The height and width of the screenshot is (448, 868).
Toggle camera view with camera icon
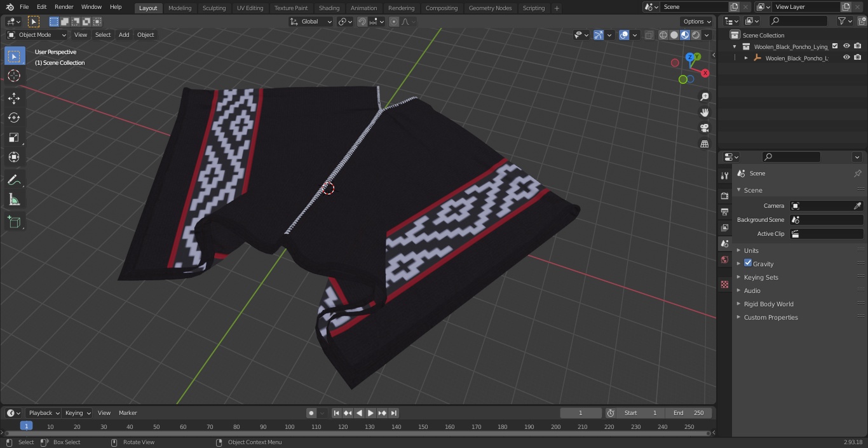pyautogui.click(x=704, y=128)
